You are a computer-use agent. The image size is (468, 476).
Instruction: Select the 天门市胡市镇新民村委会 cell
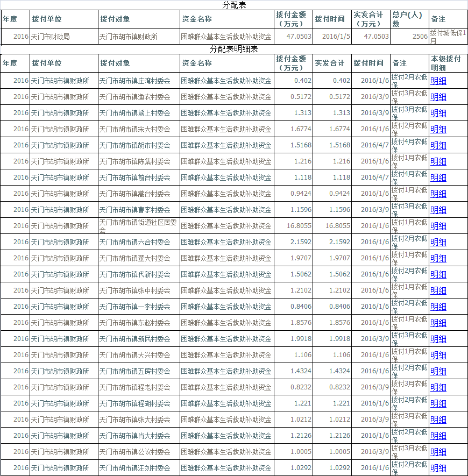click(x=139, y=339)
